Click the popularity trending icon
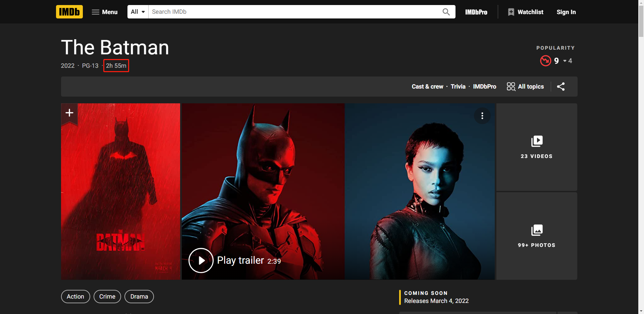Viewport: 644px width, 314px height. 546,61
